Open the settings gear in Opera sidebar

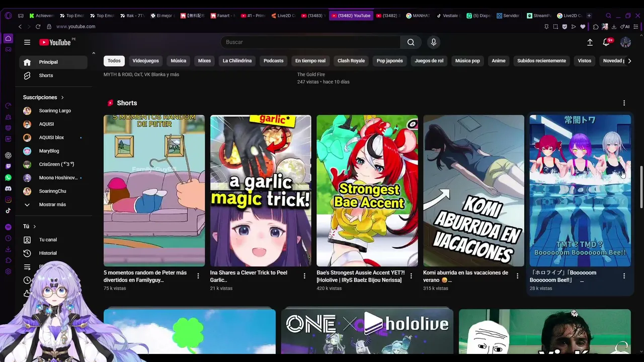pos(8,271)
